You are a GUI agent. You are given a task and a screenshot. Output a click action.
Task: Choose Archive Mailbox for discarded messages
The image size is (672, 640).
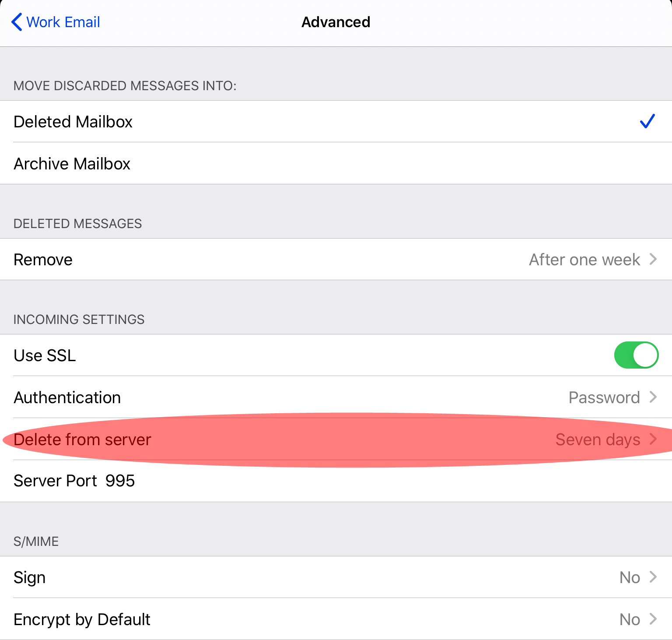click(x=336, y=164)
